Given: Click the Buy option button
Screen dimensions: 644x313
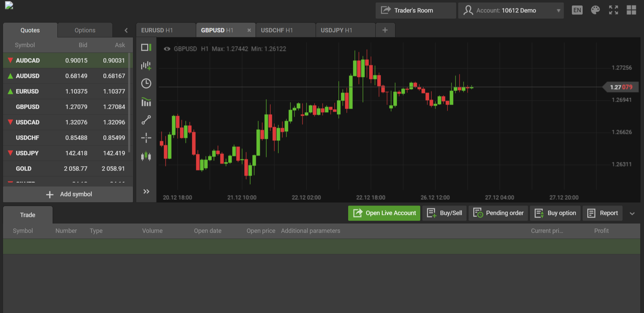Looking at the screenshot, I should pos(555,213).
